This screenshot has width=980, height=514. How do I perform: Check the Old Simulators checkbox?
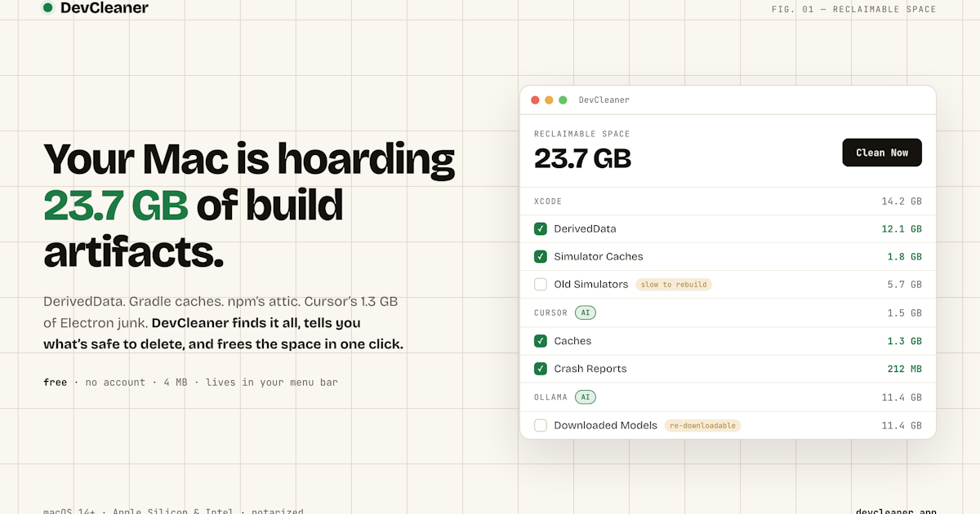pos(541,285)
